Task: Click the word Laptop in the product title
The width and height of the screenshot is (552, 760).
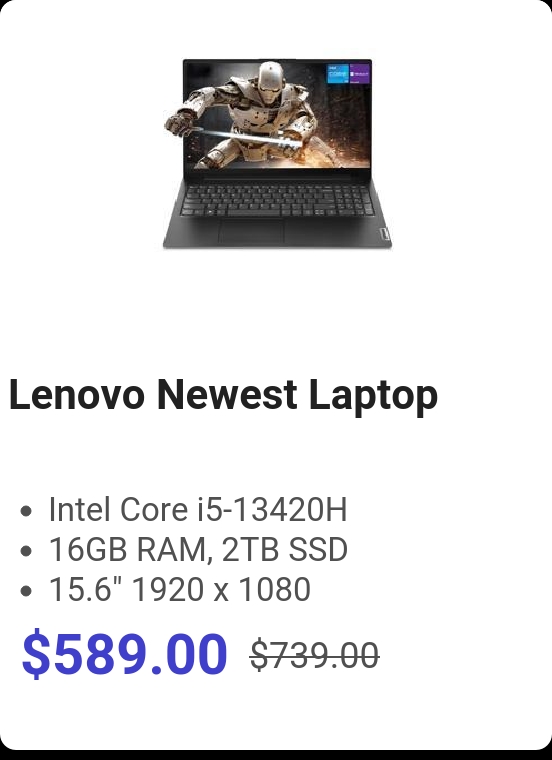Action: 373,396
